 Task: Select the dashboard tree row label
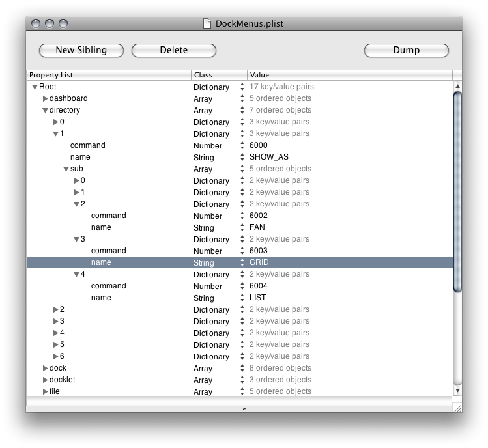tap(68, 98)
